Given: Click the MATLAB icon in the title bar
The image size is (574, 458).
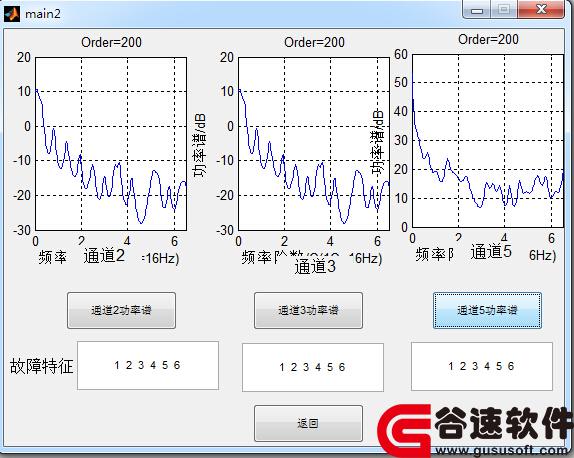Looking at the screenshot, I should click(x=12, y=14).
